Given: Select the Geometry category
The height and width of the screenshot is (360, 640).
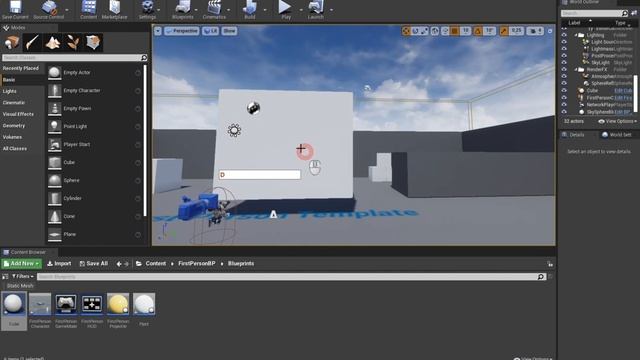Looking at the screenshot, I should (14, 126).
